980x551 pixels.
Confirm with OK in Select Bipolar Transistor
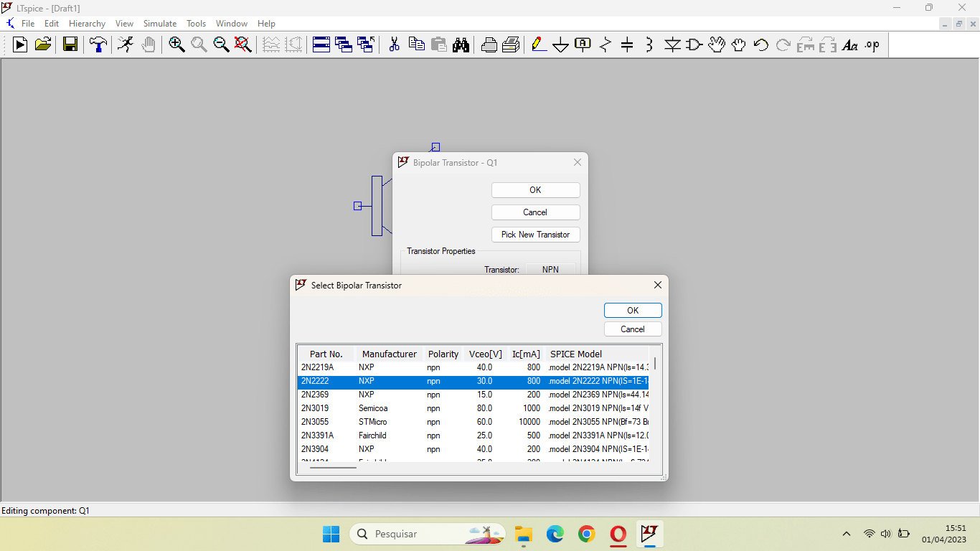click(x=633, y=311)
